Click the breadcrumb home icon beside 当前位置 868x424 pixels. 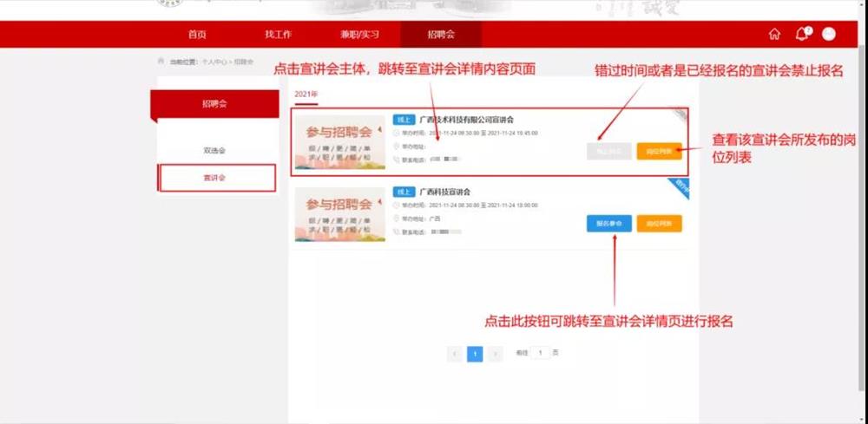(161, 62)
